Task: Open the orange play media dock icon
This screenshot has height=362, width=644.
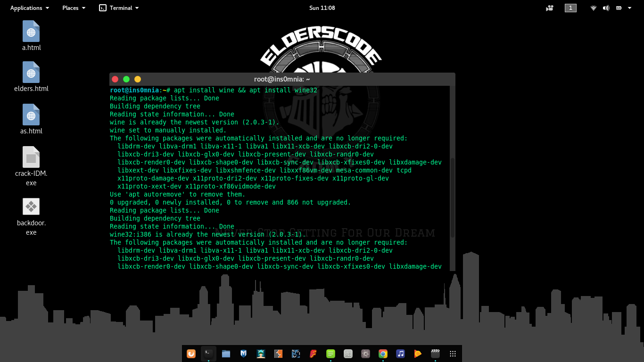Action: (418, 354)
